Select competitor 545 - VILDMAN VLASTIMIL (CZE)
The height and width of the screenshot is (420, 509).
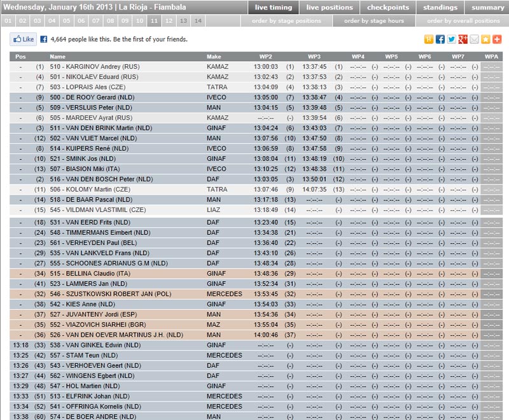(98, 209)
